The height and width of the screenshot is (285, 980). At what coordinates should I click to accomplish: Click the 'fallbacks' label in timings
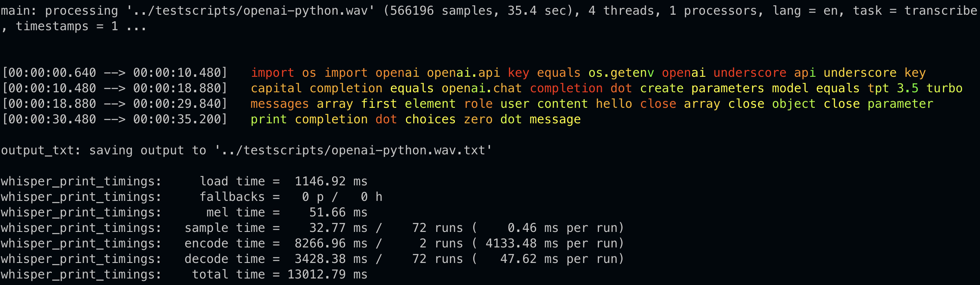[x=232, y=197]
